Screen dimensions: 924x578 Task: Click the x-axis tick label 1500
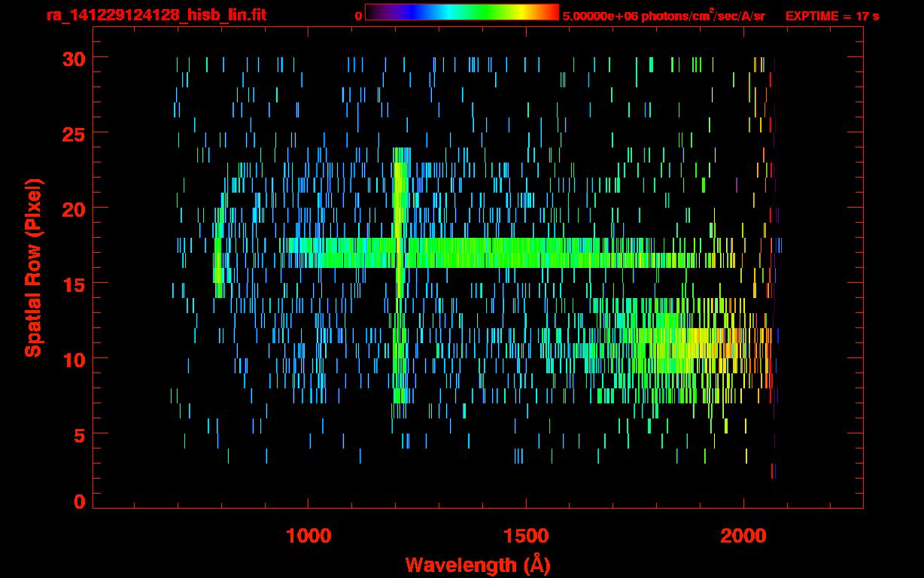pyautogui.click(x=526, y=536)
